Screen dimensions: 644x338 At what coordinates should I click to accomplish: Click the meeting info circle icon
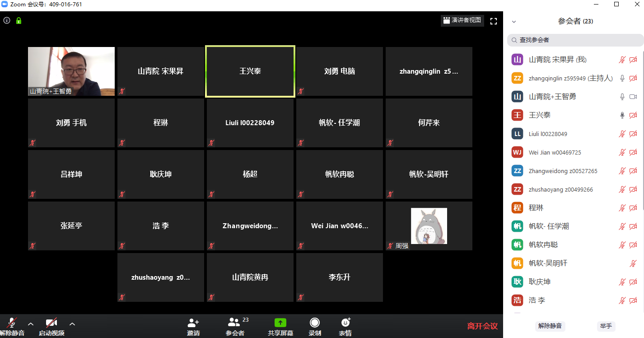coord(7,20)
